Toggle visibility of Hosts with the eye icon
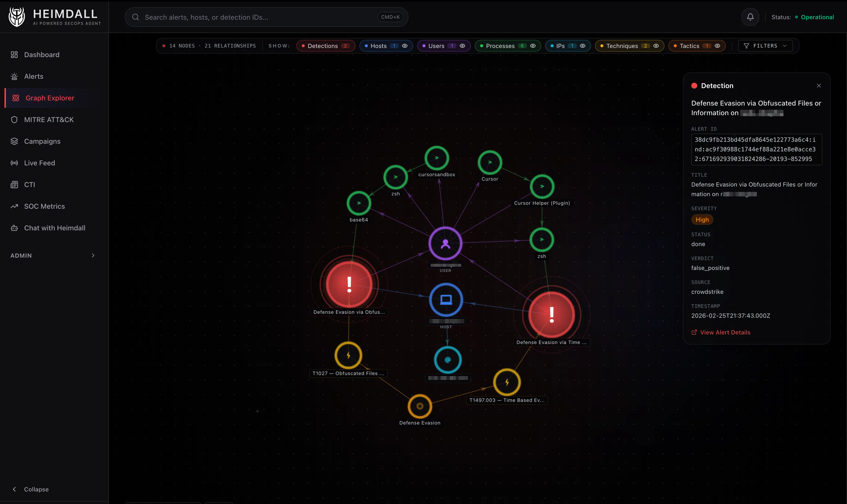Screen dimensions: 847x504 tap(405, 46)
